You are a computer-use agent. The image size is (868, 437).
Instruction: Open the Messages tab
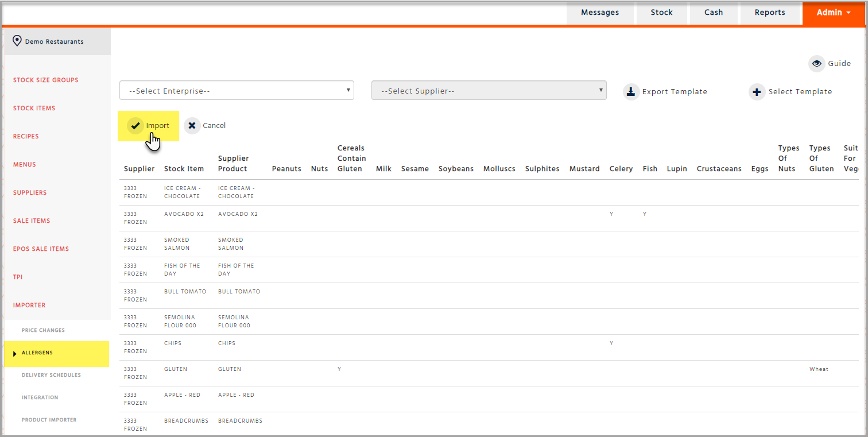point(600,13)
